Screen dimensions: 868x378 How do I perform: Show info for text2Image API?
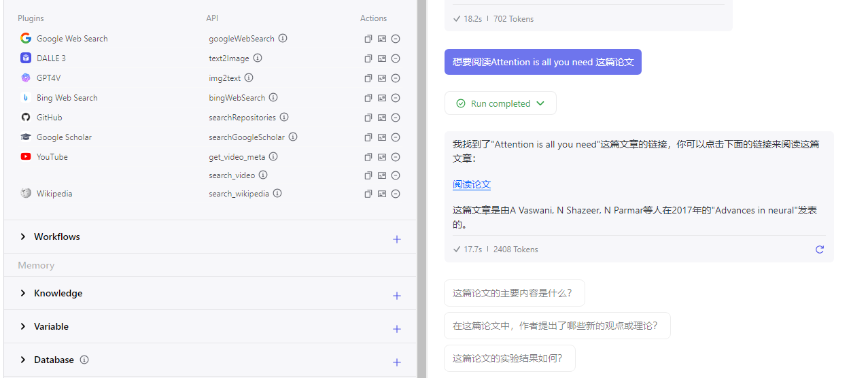(258, 58)
